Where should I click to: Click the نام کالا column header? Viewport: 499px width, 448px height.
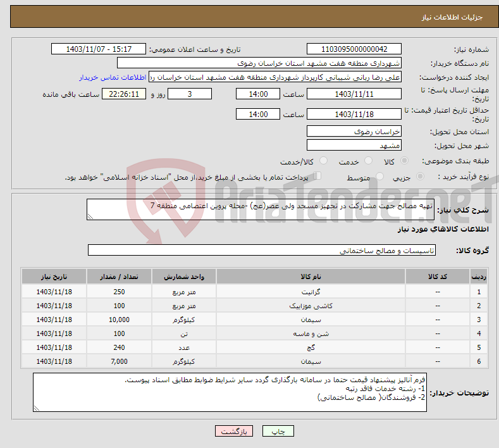click(311, 277)
